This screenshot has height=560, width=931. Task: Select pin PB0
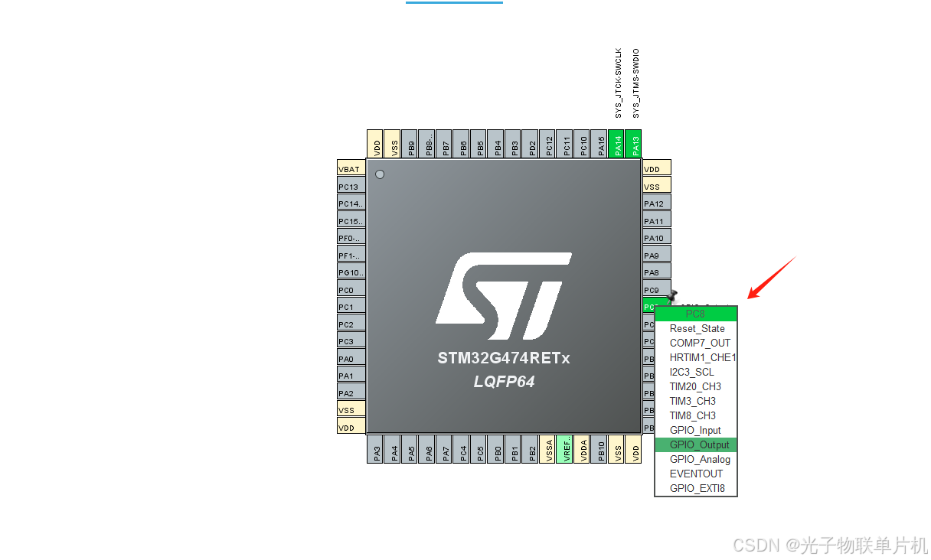tap(497, 449)
